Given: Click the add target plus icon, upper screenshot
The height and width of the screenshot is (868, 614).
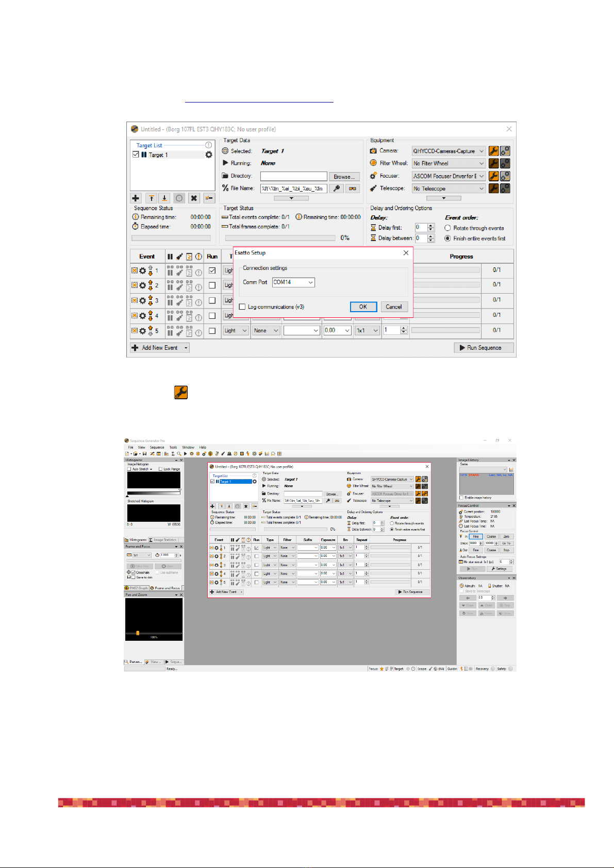Looking at the screenshot, I should point(136,198).
